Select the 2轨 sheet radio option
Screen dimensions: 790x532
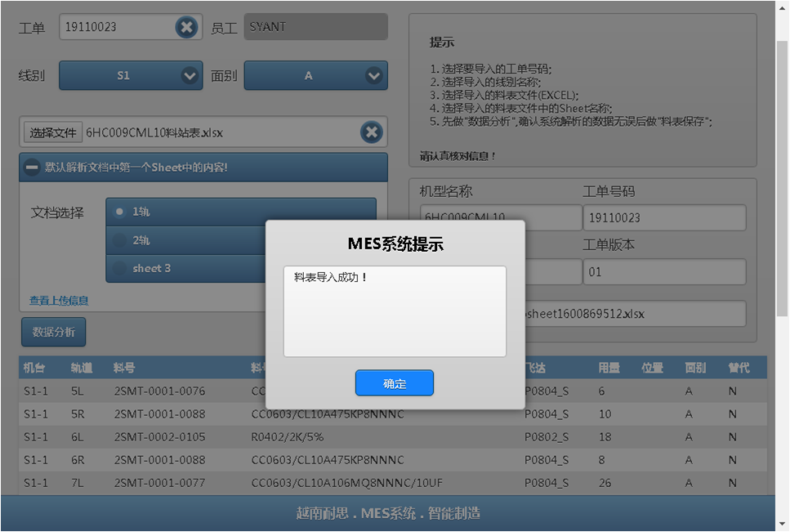(120, 241)
